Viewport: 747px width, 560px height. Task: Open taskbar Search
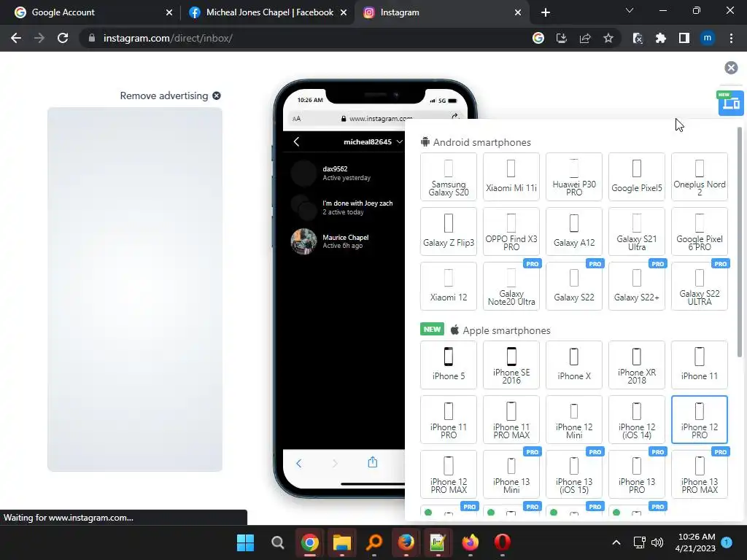(278, 542)
